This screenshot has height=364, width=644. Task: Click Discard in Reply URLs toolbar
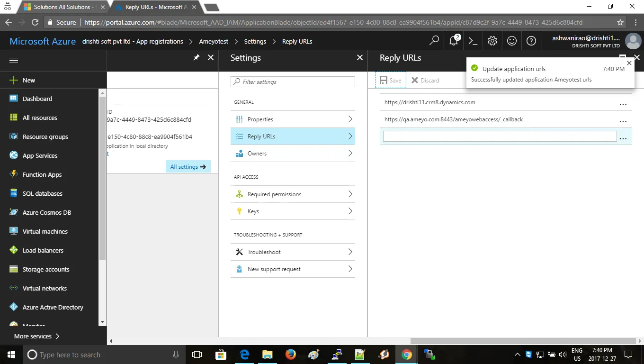point(425,81)
